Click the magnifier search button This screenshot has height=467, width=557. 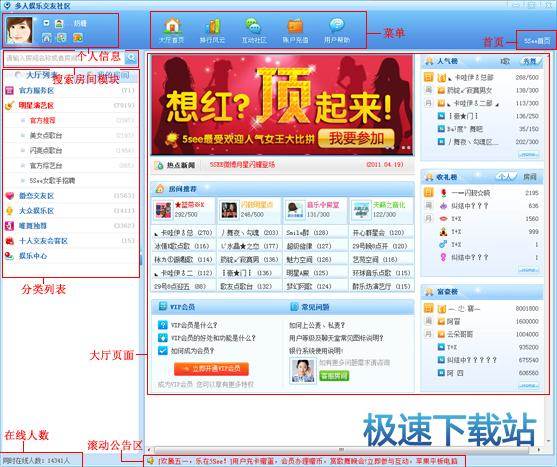[x=131, y=58]
